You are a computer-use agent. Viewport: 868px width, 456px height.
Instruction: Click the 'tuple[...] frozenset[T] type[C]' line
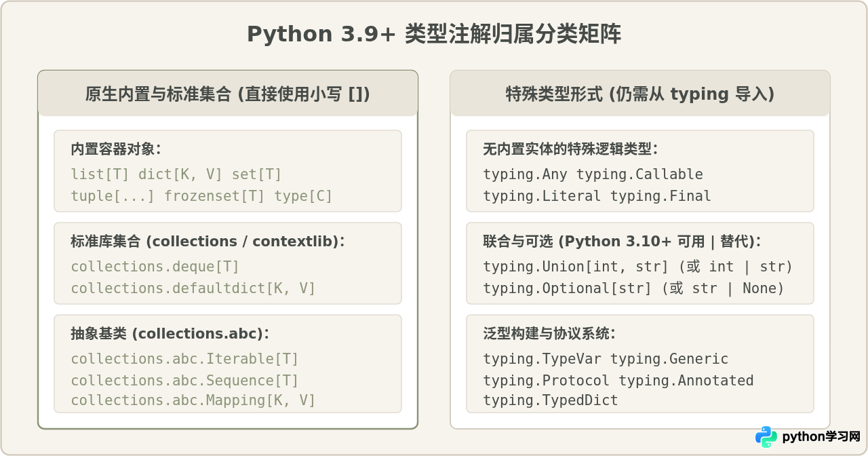coord(201,196)
